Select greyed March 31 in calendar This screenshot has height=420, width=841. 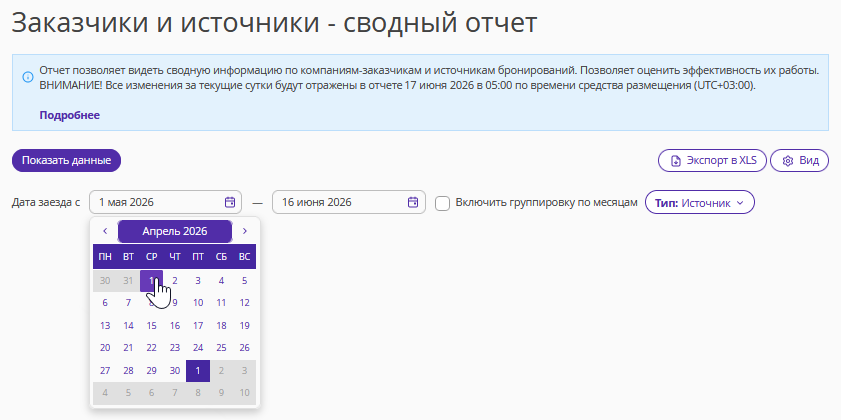(x=128, y=281)
